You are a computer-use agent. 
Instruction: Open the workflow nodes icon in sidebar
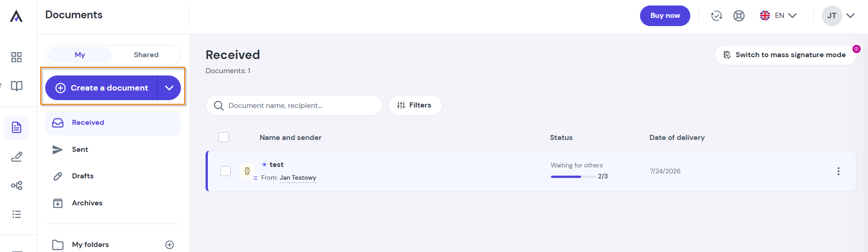[16, 185]
